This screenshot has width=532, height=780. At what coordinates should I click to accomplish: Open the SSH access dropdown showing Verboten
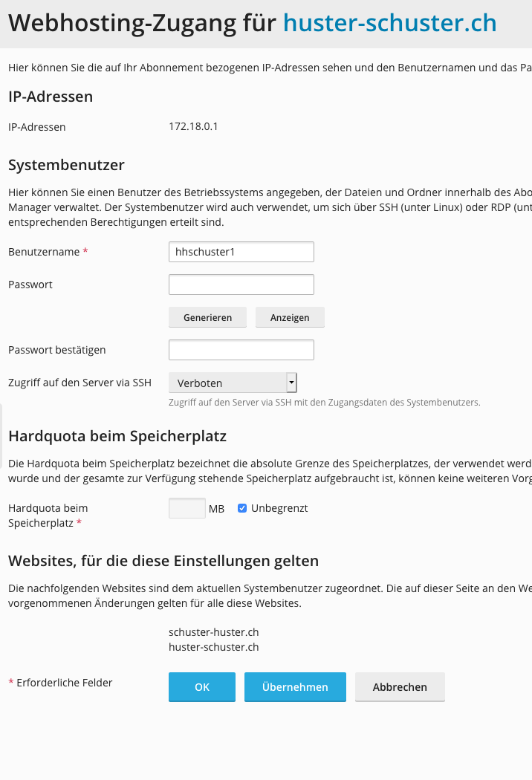[233, 383]
